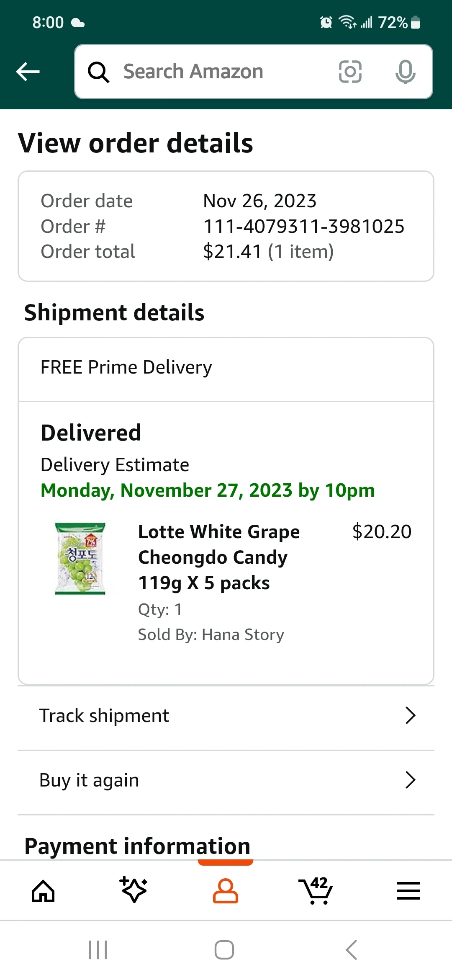Open the profile account tab
Screen dimensions: 452x980
click(226, 890)
